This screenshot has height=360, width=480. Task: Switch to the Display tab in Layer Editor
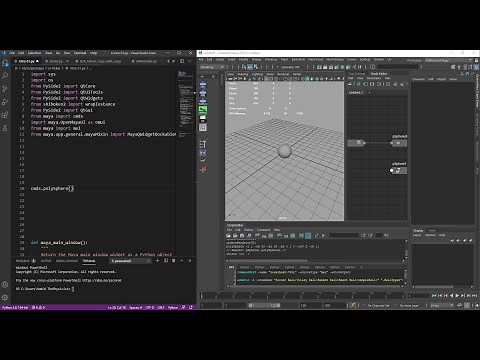[x=418, y=230]
